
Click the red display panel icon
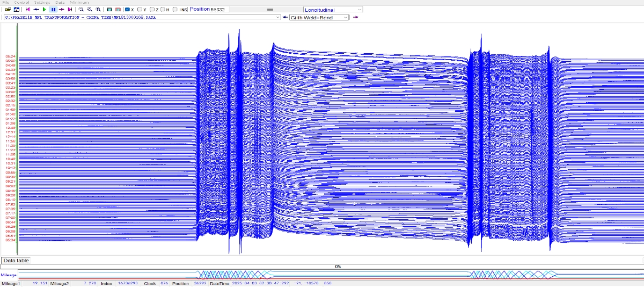coord(118,10)
